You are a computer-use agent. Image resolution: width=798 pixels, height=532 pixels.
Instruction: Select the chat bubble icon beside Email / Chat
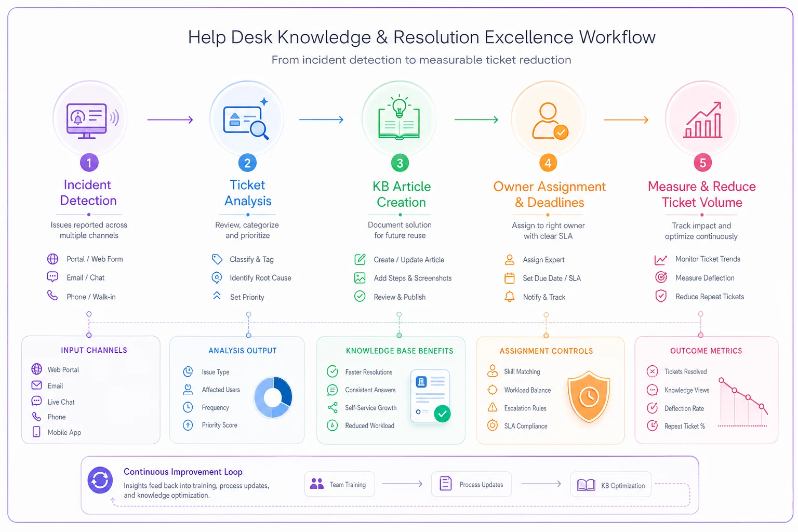click(x=52, y=277)
